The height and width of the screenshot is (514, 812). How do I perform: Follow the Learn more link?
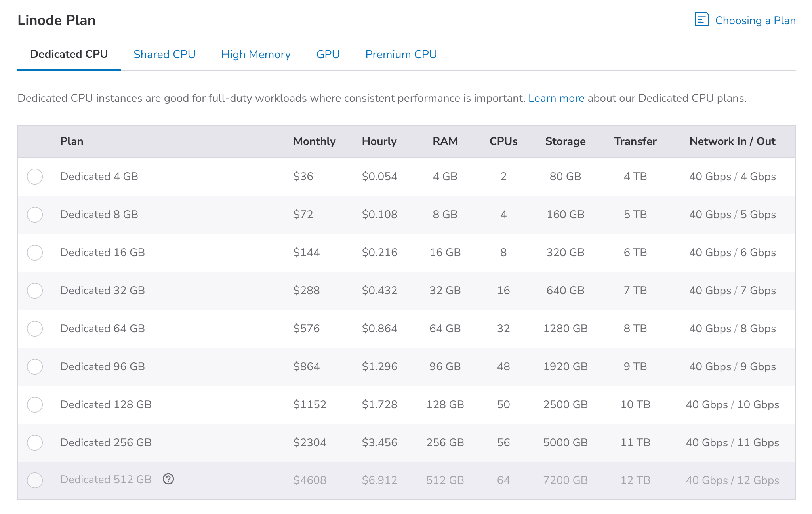click(556, 98)
